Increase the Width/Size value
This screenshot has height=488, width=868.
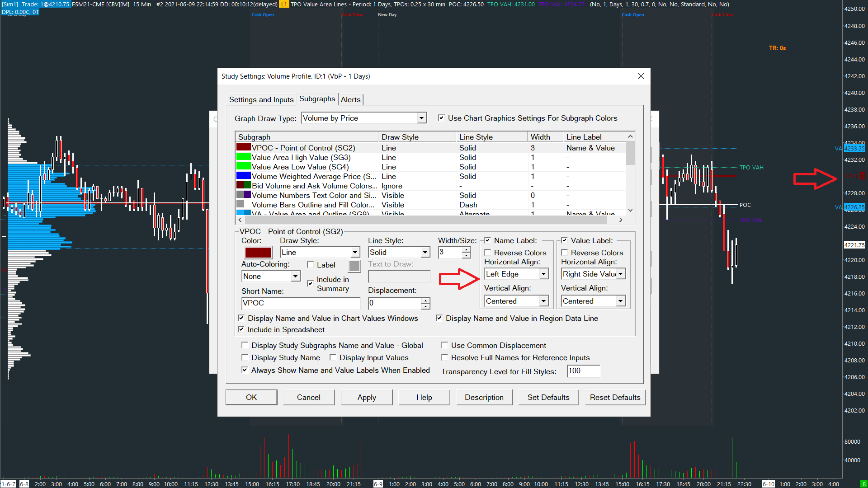[x=467, y=249]
